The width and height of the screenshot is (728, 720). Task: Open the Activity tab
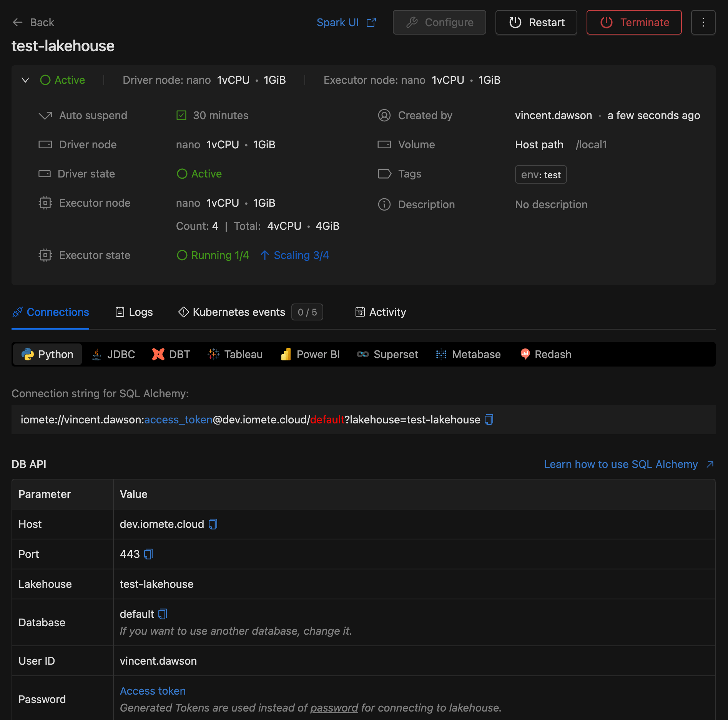point(381,312)
